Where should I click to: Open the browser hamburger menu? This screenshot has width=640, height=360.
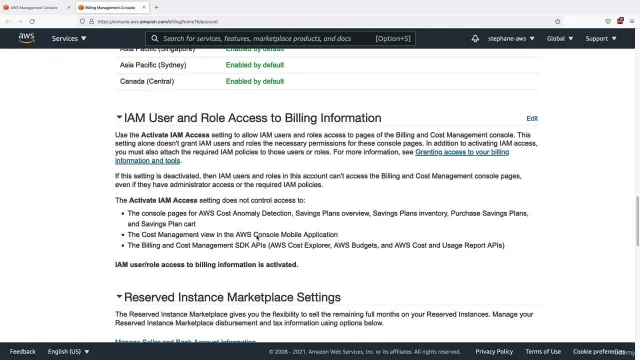click(x=632, y=21)
